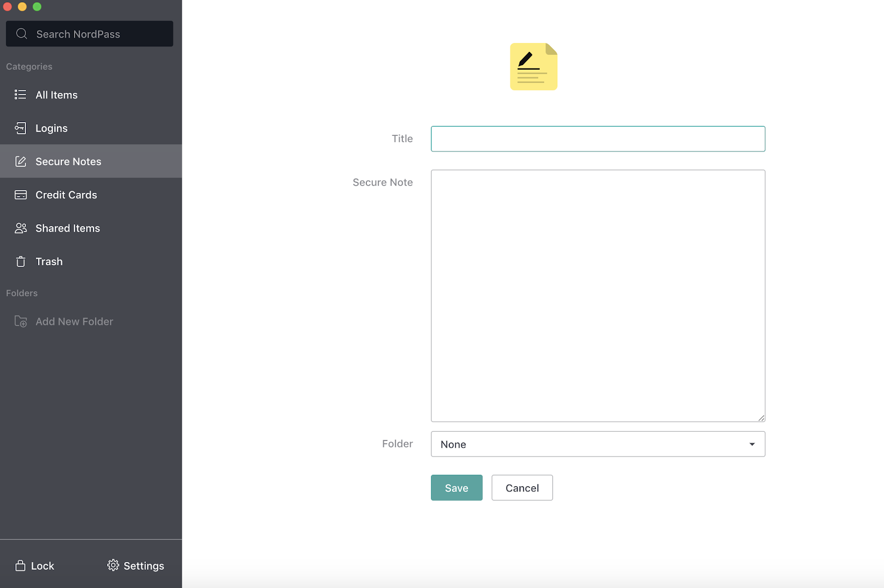884x588 pixels.
Task: Click the Settings label
Action: point(144,566)
